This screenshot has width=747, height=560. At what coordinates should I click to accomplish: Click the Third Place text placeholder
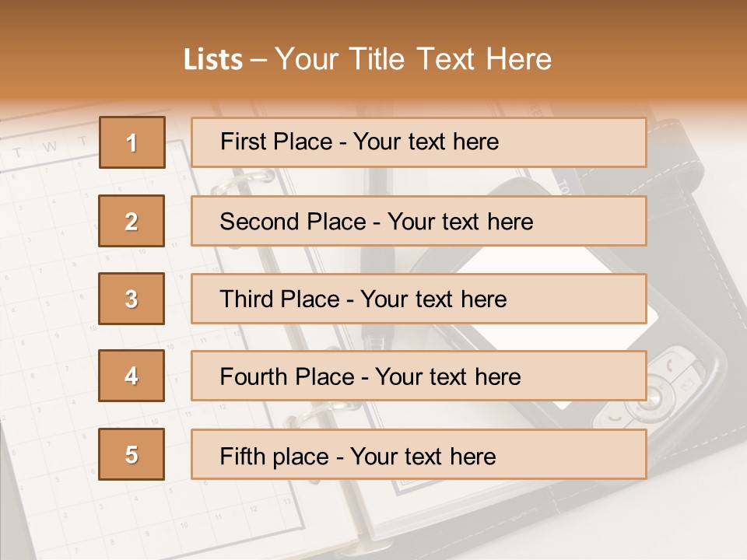click(419, 299)
